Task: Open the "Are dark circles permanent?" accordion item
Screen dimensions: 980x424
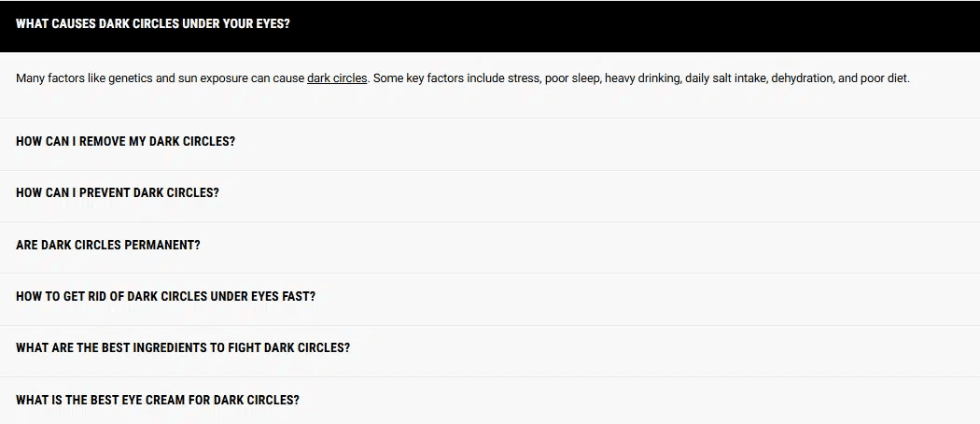Action: coord(490,245)
